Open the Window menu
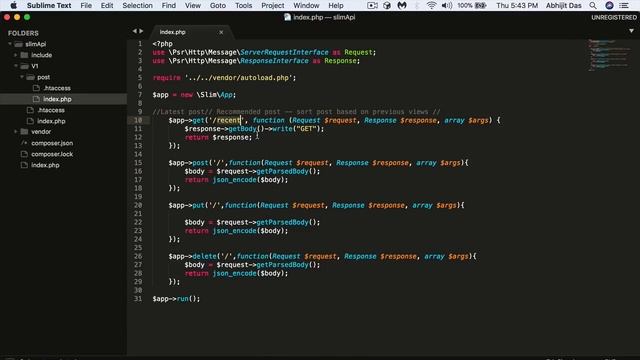The width and height of the screenshot is (640, 360). tap(306, 5)
